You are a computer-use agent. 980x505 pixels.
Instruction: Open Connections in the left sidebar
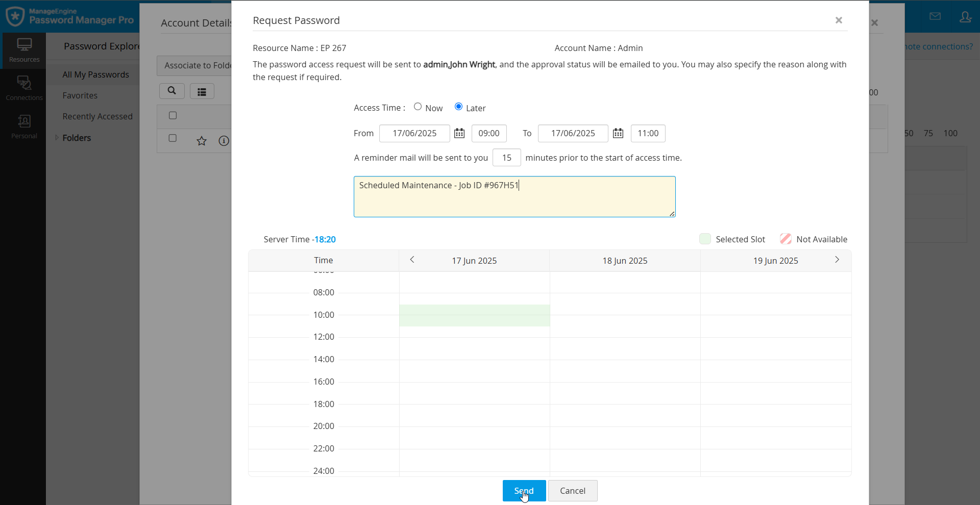coord(24,88)
